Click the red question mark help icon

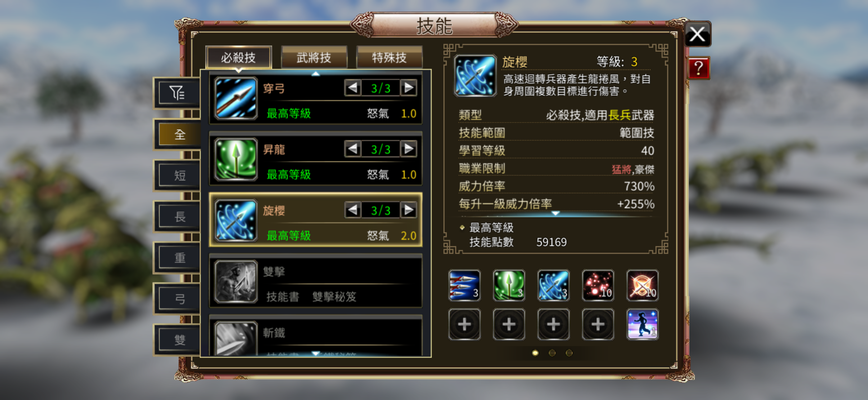[698, 68]
